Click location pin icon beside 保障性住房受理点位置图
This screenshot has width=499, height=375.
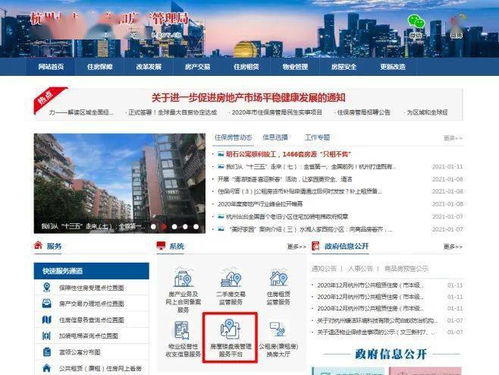coord(47,287)
